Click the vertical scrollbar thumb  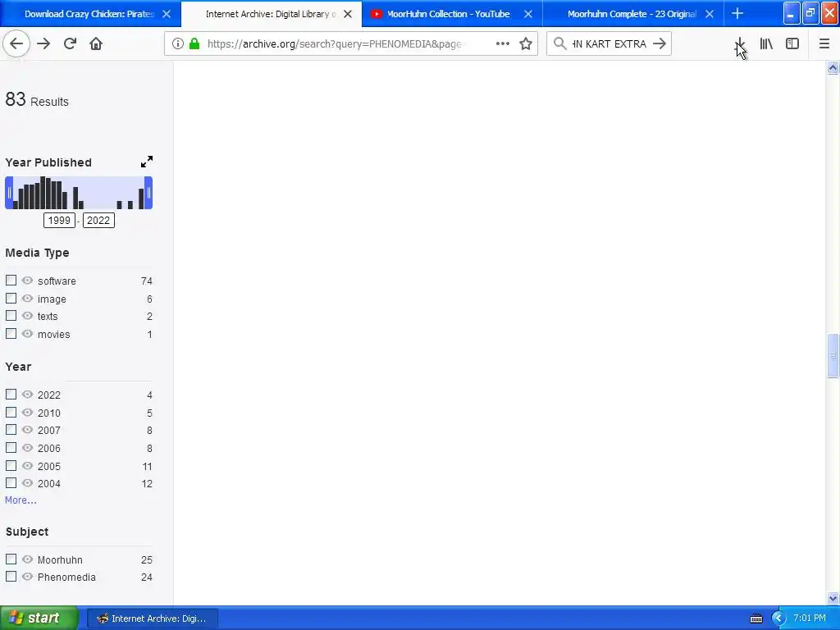pos(833,356)
